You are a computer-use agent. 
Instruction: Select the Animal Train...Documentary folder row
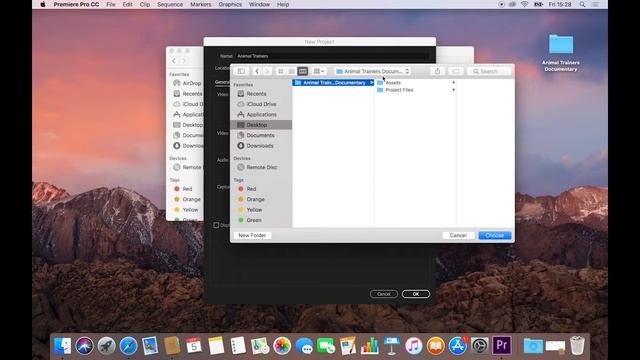click(333, 82)
